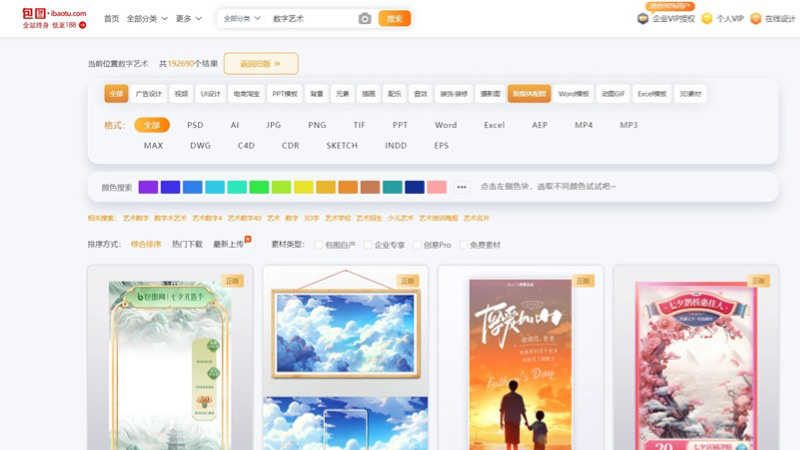Expand search box category dropdown
The height and width of the screenshot is (450, 800).
coord(243,19)
